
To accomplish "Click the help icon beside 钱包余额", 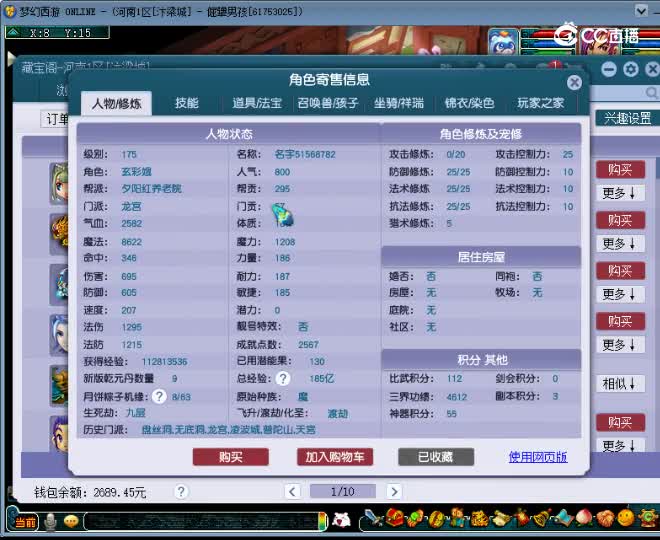I will [x=181, y=491].
